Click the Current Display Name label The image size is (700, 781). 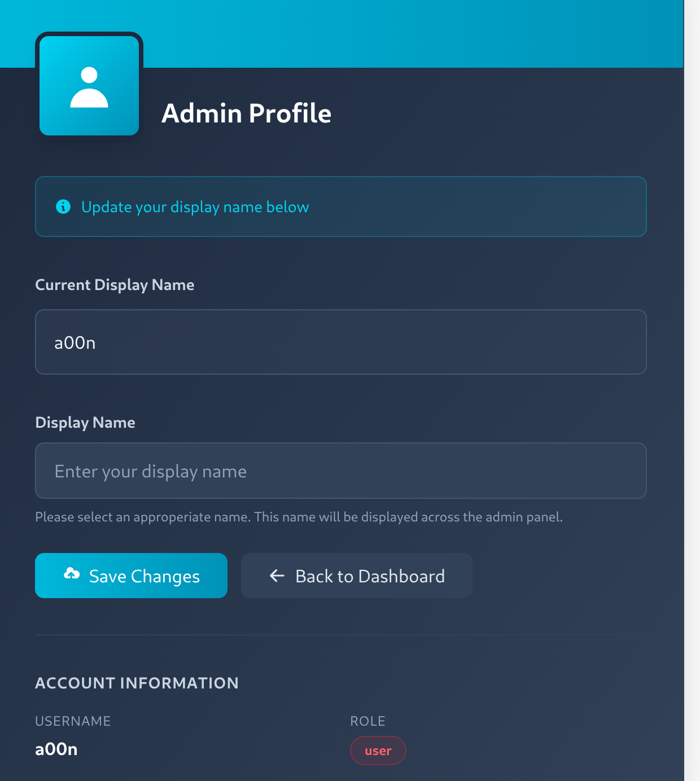pyautogui.click(x=115, y=285)
